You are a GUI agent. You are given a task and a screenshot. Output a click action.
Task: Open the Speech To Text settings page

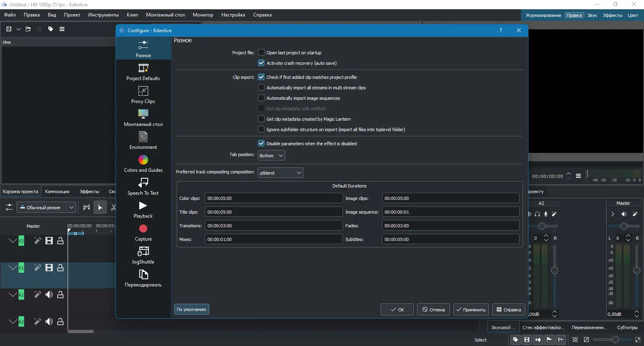tap(143, 187)
